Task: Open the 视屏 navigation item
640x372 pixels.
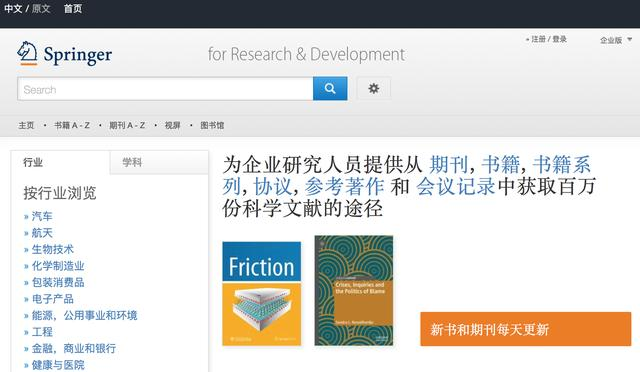Action: click(172, 125)
